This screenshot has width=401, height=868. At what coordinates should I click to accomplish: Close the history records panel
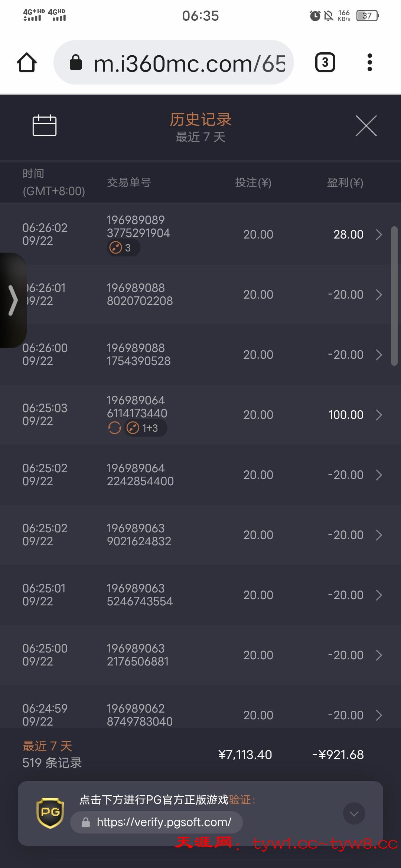click(366, 126)
